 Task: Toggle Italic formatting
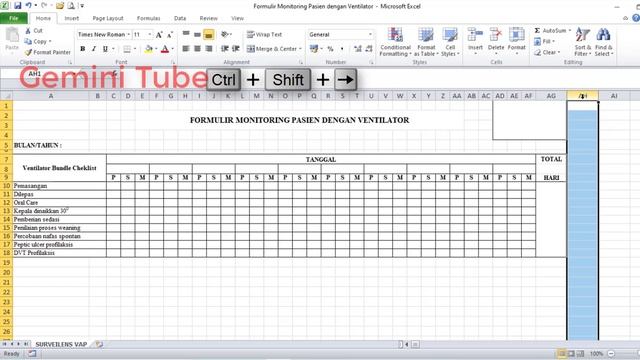(x=94, y=49)
